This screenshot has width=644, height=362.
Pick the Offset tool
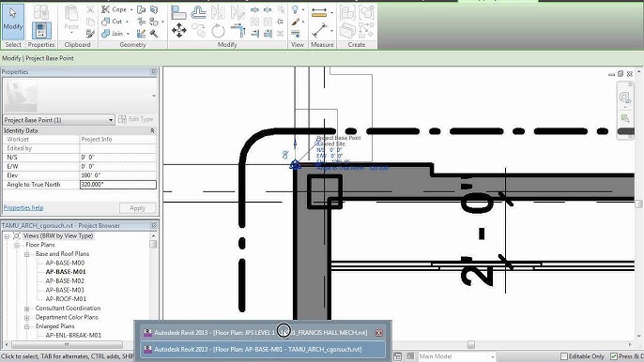pyautogui.click(x=198, y=12)
